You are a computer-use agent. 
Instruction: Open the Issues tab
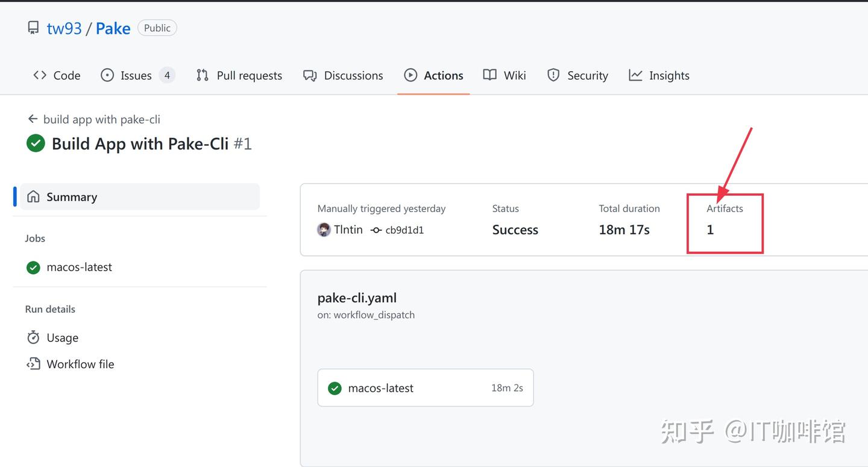click(137, 75)
